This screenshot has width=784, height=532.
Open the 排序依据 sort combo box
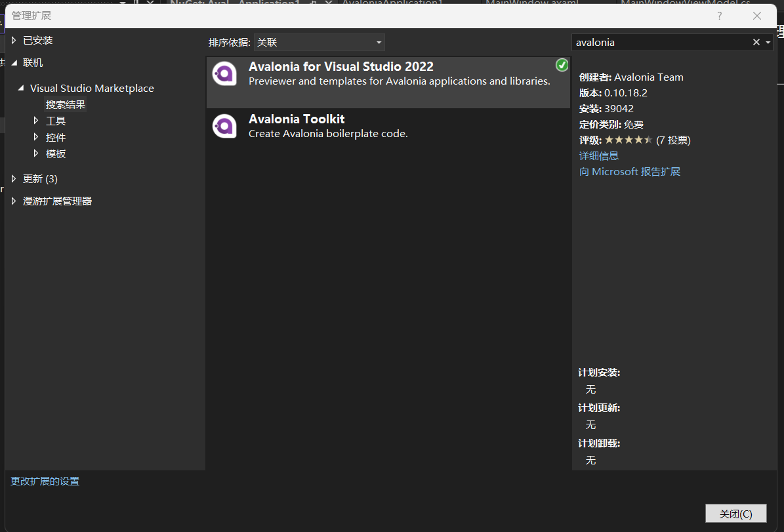click(320, 41)
